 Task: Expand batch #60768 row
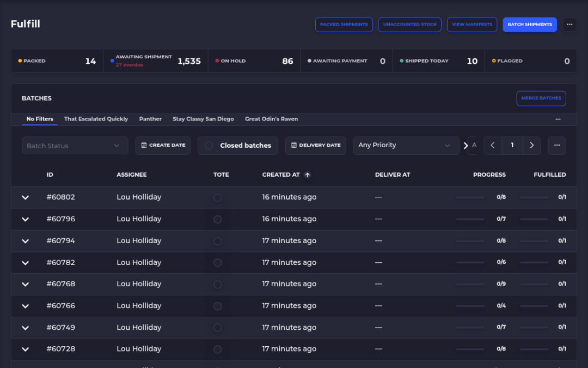pyautogui.click(x=25, y=284)
